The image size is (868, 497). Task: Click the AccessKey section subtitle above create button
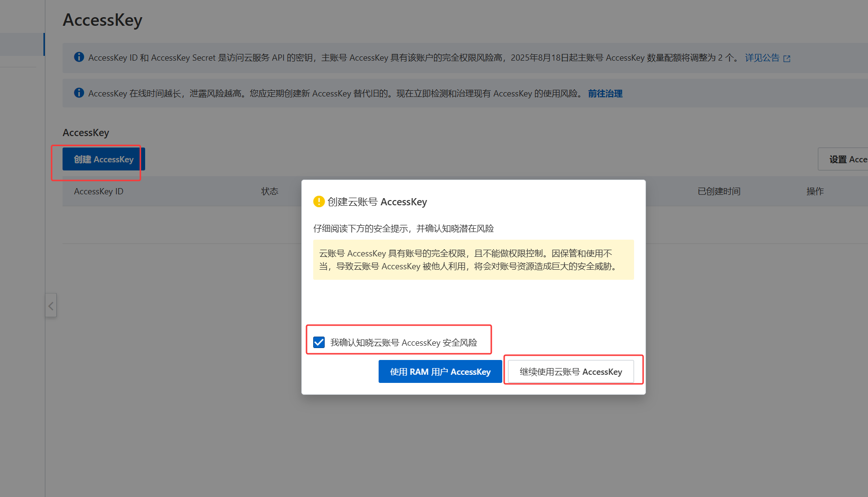coord(86,133)
